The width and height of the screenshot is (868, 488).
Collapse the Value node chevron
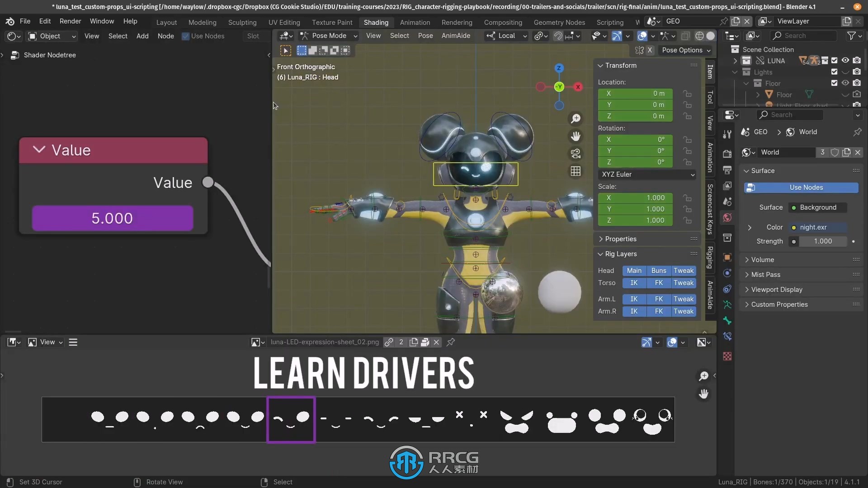point(39,150)
